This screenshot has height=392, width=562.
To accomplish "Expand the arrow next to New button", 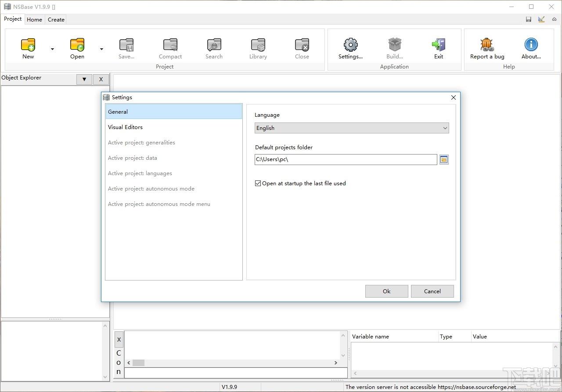I will tap(52, 49).
